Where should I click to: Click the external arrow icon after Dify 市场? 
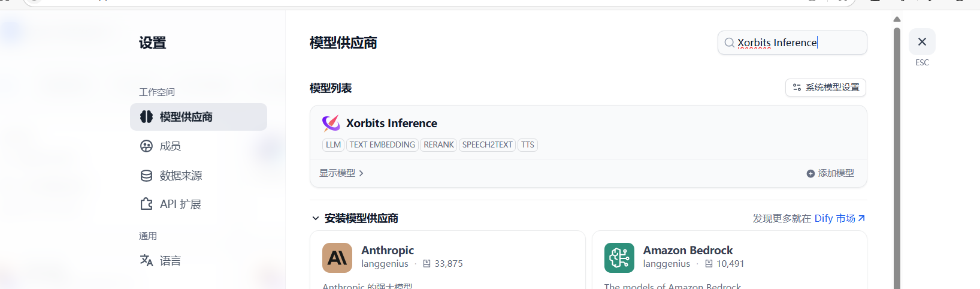(861, 218)
